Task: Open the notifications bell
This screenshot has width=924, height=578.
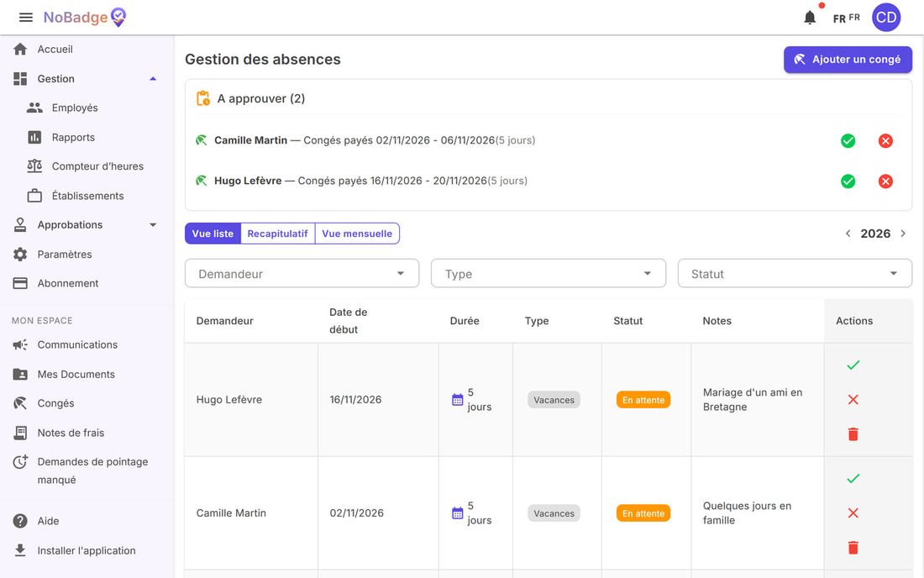Action: coord(811,18)
